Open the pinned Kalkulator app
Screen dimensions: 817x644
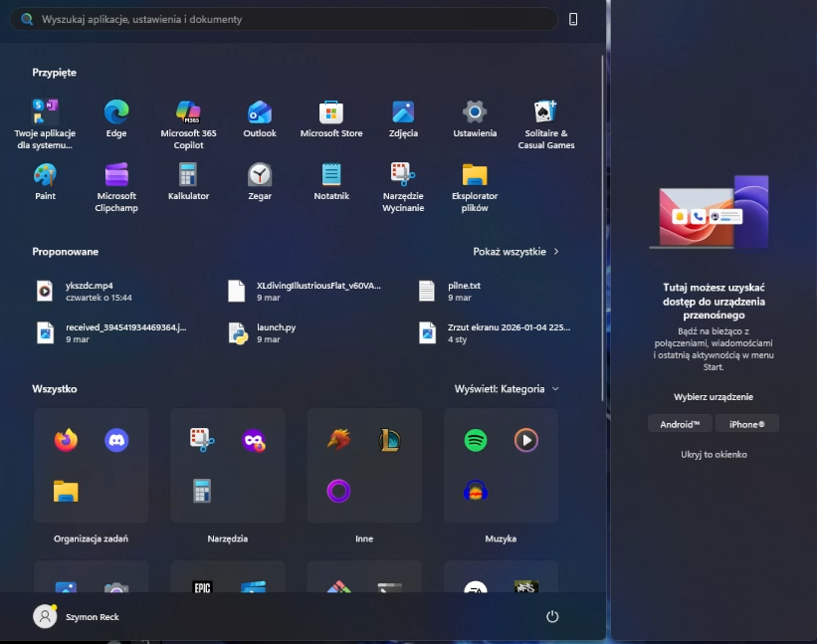point(188,181)
